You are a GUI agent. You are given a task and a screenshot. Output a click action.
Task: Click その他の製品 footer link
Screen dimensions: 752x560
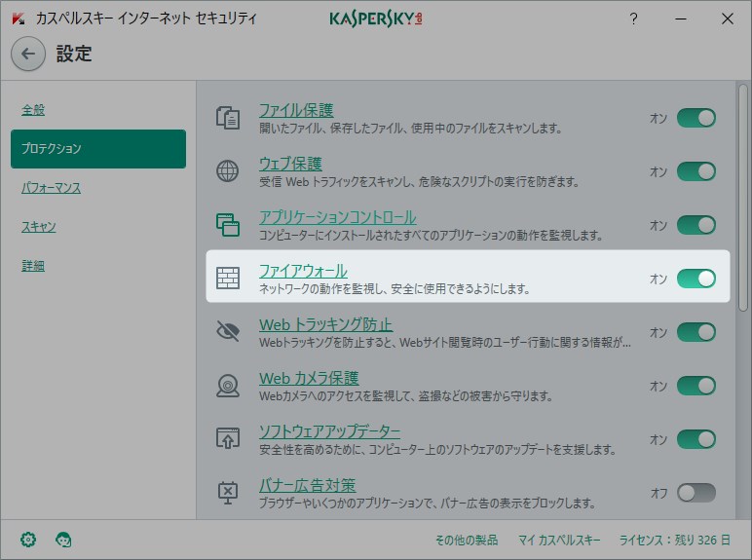(467, 541)
